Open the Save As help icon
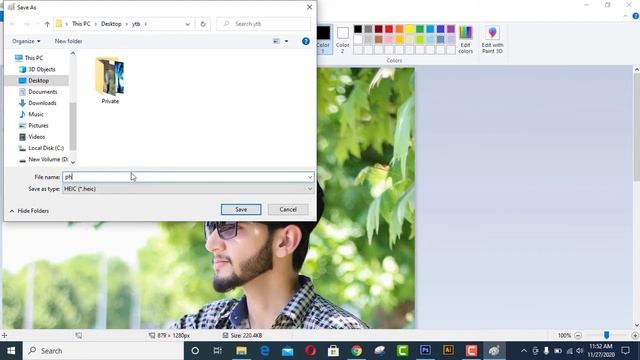 tap(306, 41)
